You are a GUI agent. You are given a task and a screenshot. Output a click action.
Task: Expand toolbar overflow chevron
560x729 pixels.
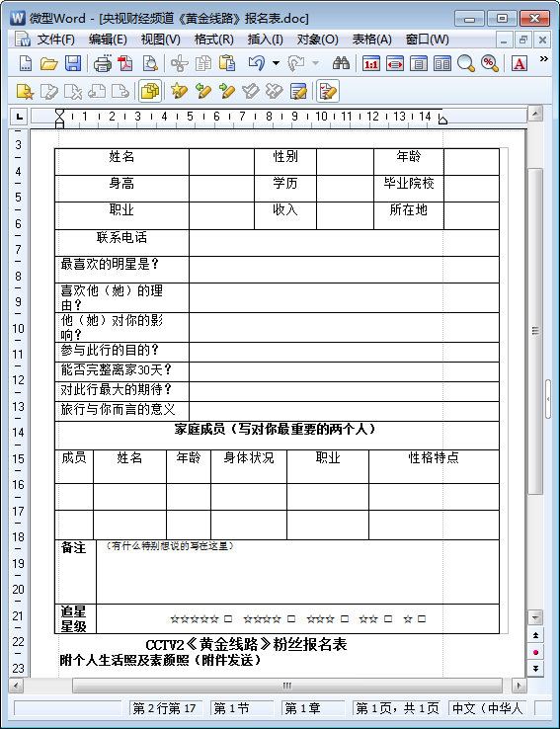click(x=543, y=59)
